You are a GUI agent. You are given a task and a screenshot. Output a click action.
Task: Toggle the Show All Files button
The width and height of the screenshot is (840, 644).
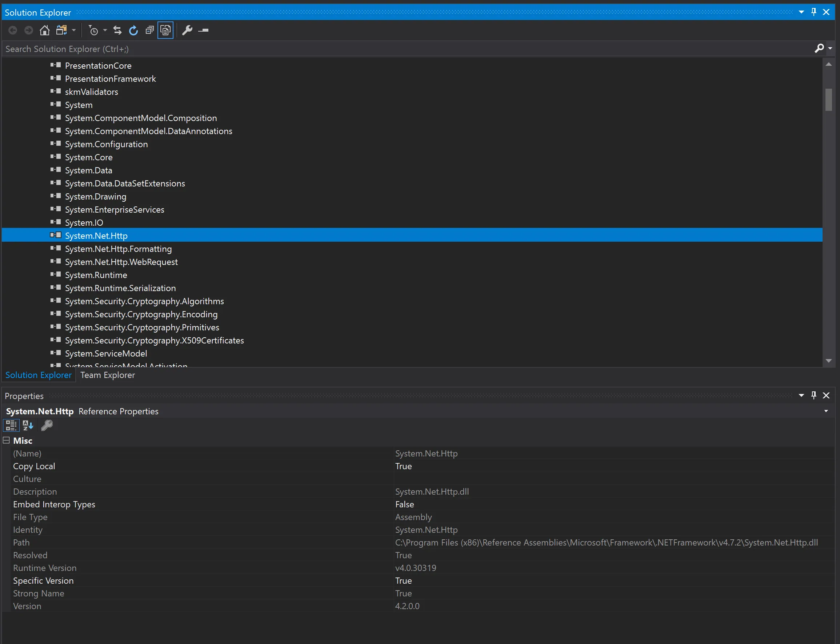point(166,30)
